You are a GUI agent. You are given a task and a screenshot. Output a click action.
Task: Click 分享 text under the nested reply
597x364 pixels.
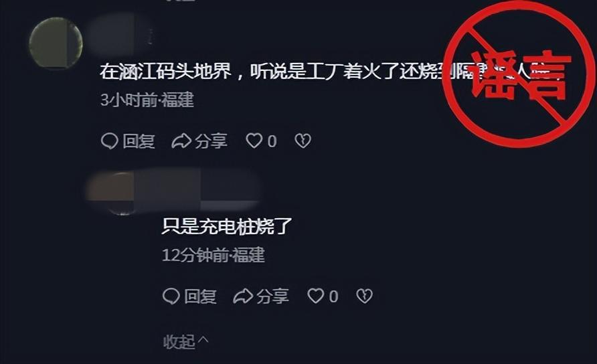(x=272, y=296)
